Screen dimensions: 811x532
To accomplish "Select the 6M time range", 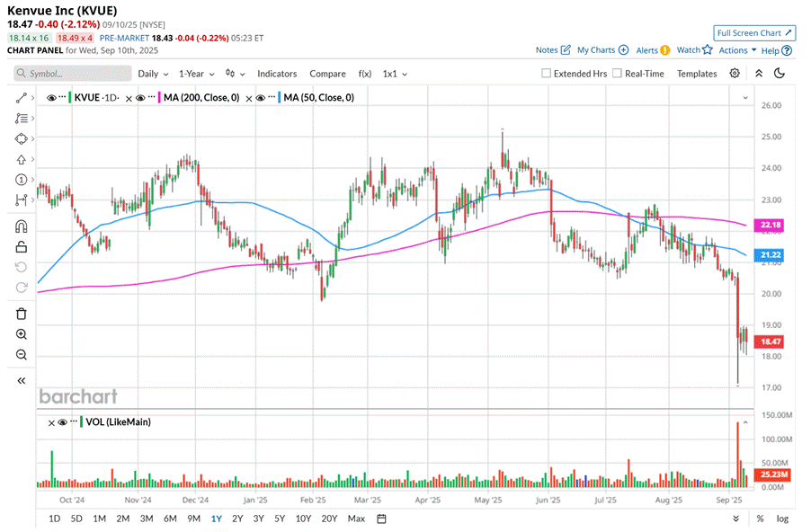I will pyautogui.click(x=170, y=519).
